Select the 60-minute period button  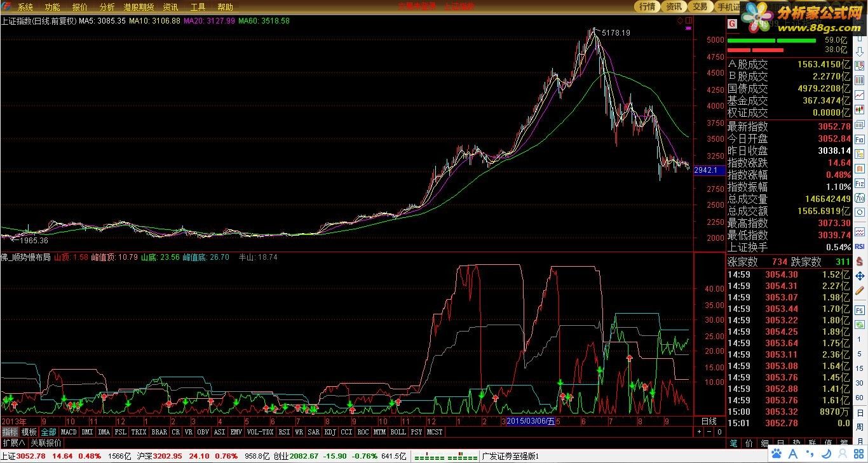pos(860,398)
